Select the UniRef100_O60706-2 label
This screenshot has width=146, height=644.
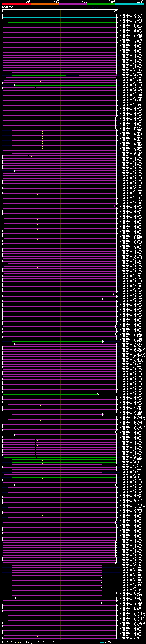tap(132, 361)
